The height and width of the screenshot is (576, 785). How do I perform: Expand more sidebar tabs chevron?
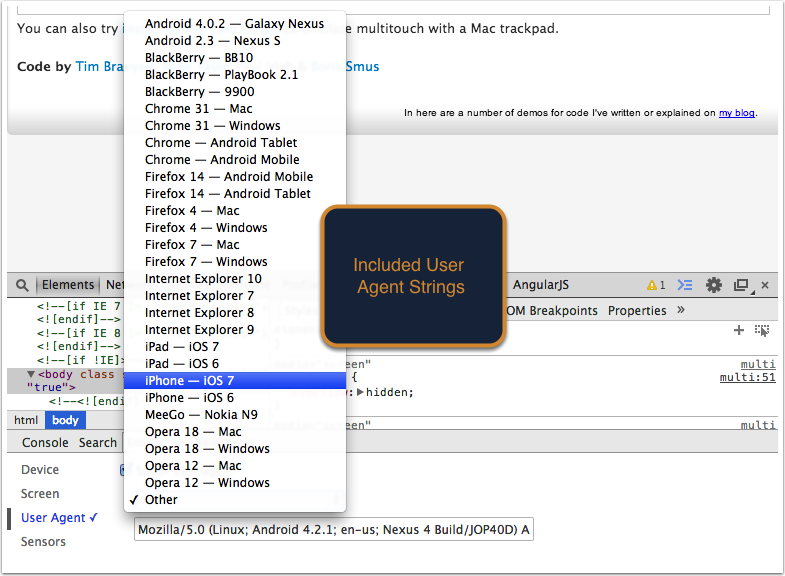[x=680, y=310]
